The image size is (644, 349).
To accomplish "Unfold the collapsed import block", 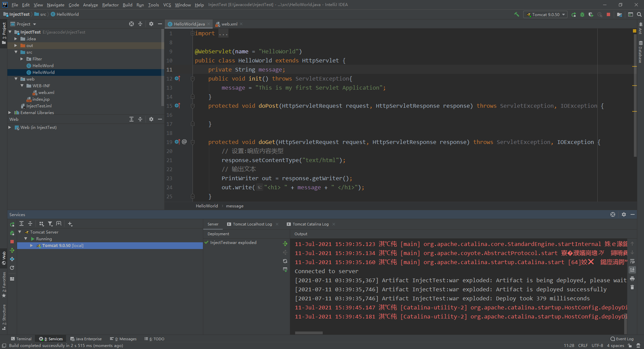I will (x=193, y=33).
